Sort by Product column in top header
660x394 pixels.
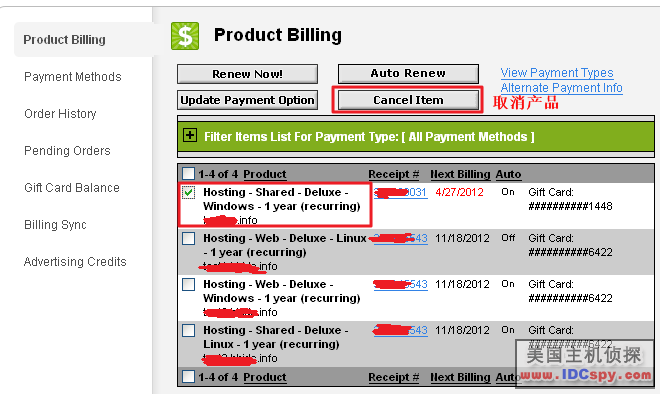pos(265,174)
